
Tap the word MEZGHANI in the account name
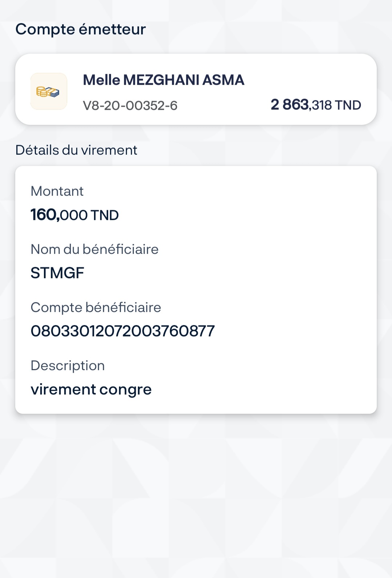click(162, 80)
